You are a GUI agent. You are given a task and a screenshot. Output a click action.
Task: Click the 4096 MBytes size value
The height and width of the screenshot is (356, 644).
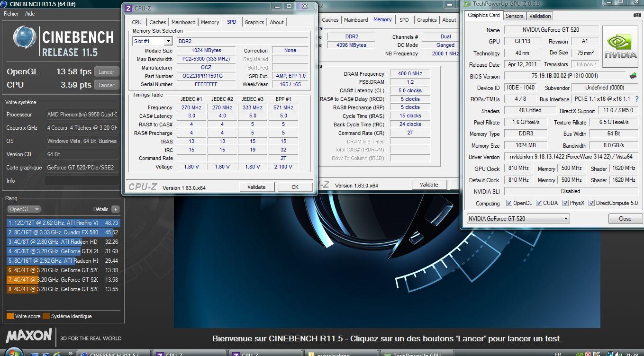point(350,45)
